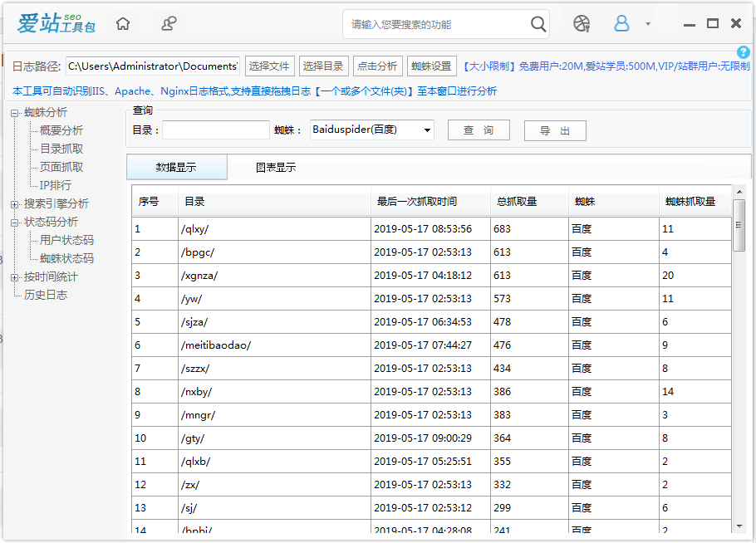The height and width of the screenshot is (543, 756).
Task: Open 蜘蛛设置 settings button
Action: click(431, 66)
